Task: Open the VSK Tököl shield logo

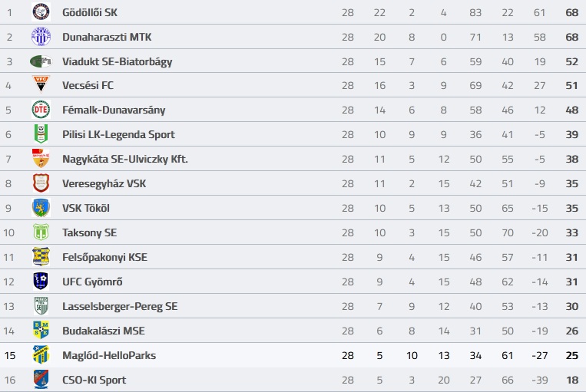Action: click(41, 208)
